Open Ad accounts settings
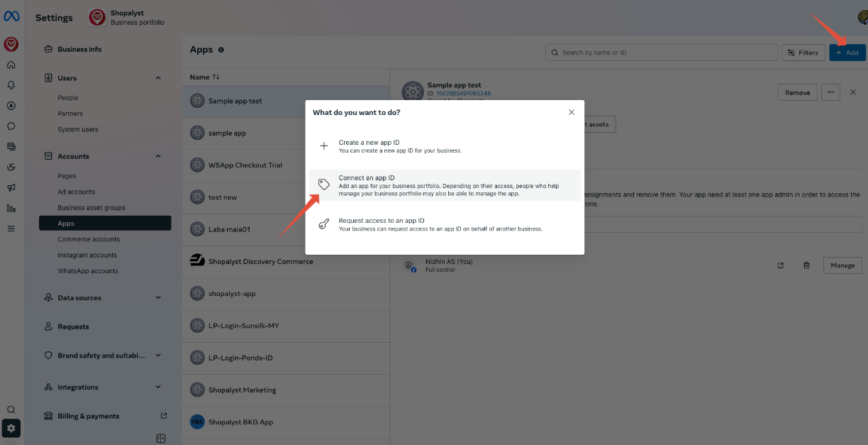This screenshot has width=868, height=445. (77, 192)
